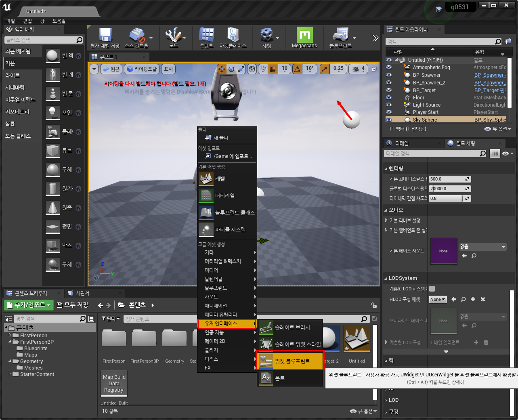Select the Point Light bulb icon
This screenshot has height=420, width=518.
[x=52, y=113]
